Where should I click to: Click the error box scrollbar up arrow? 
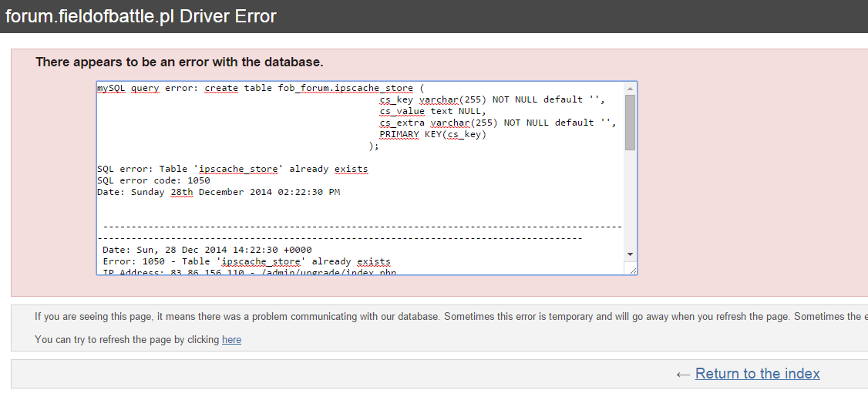630,88
